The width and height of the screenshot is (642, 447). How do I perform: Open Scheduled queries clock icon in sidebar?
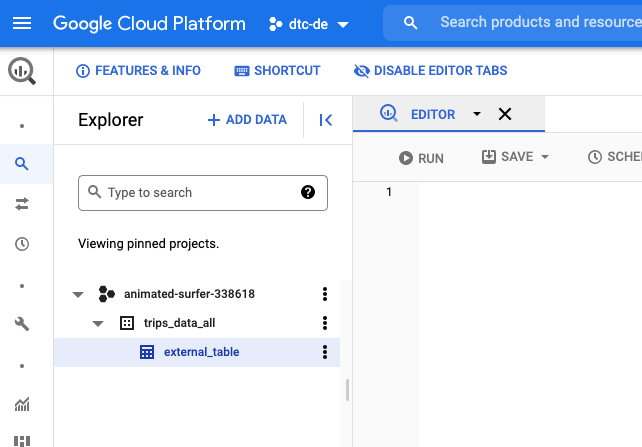(22, 244)
